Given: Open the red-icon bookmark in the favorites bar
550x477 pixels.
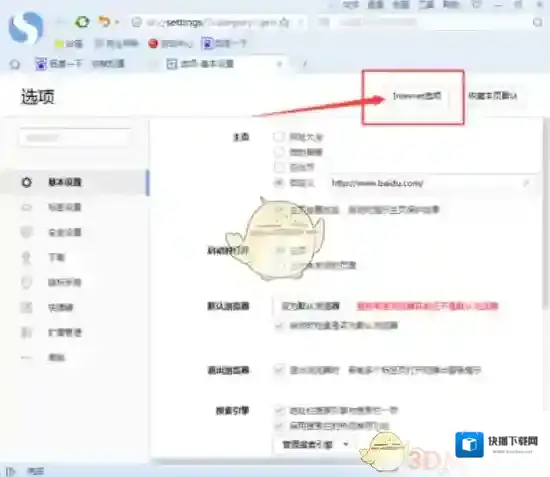Looking at the screenshot, I should (x=171, y=44).
